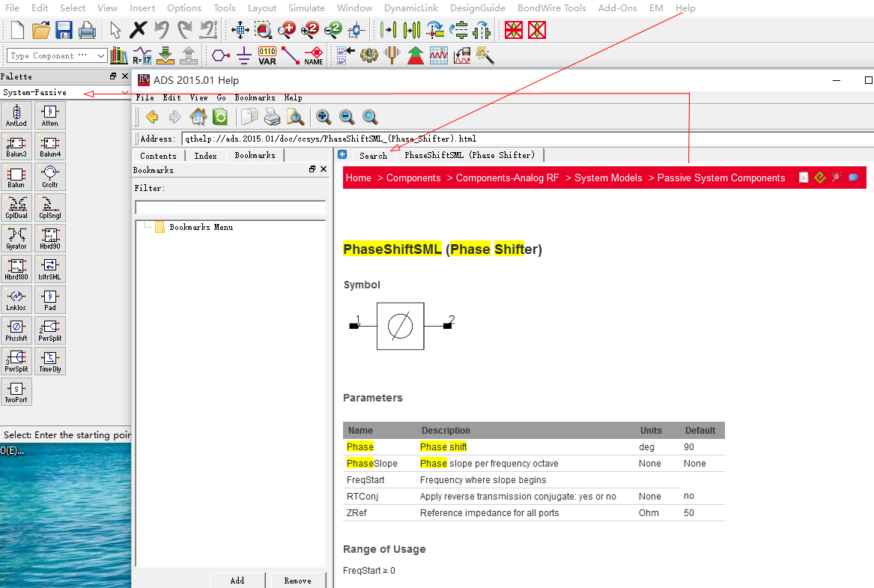Insert a ground symbol from the toolbar
The width and height of the screenshot is (874, 588).
tap(243, 55)
